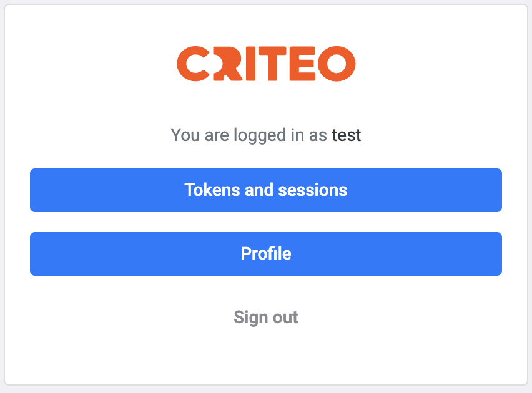Viewport: 532px width, 393px height.
Task: Select the Sign out link
Action: [266, 317]
